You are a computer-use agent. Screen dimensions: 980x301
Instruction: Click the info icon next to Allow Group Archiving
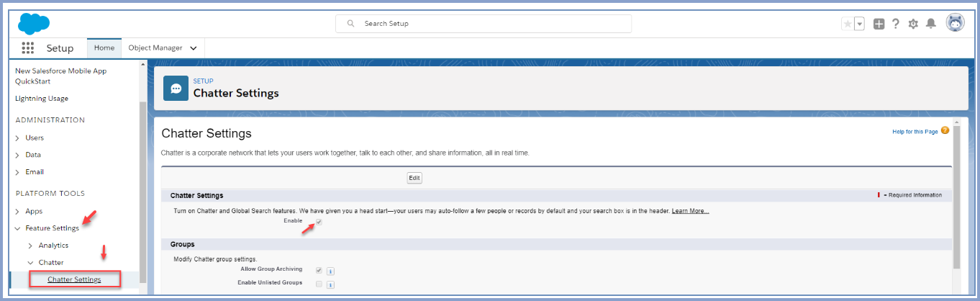(330, 271)
